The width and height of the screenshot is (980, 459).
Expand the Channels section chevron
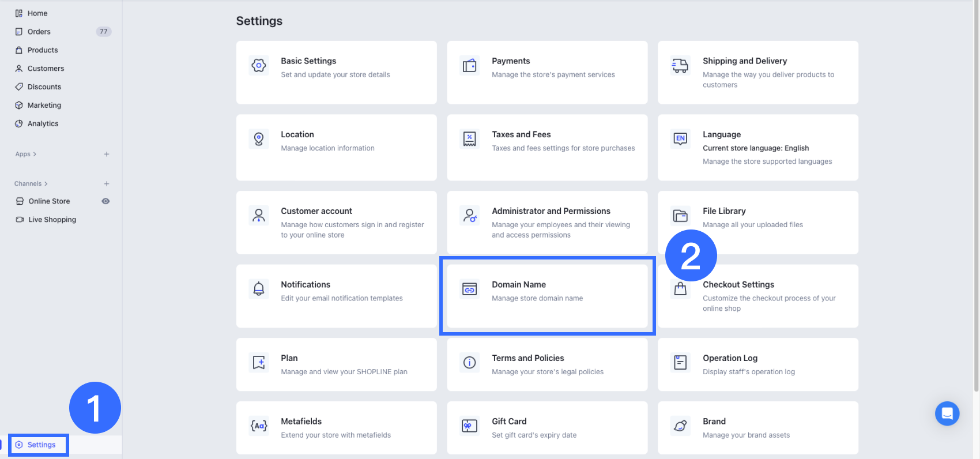click(46, 184)
